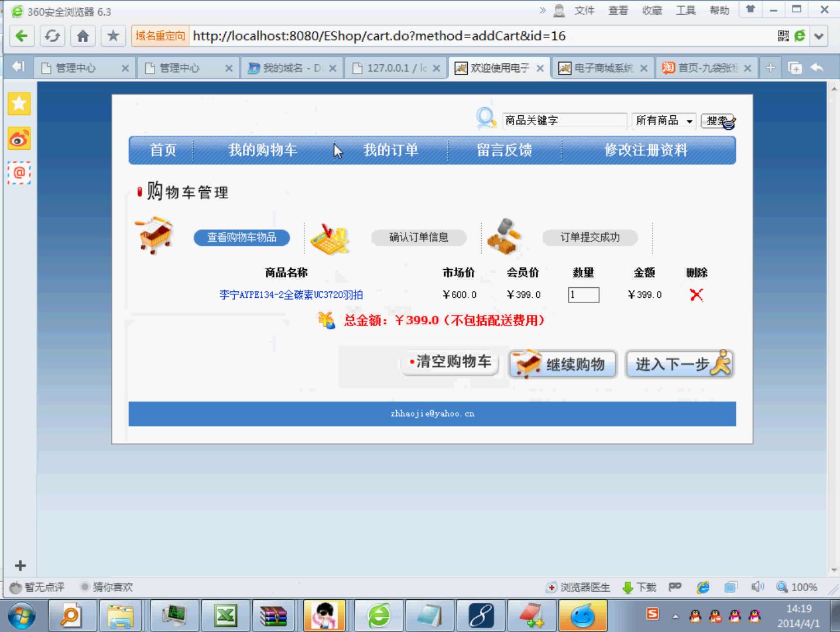Open 修改注册资料 in the navigation bar
Image resolution: width=840 pixels, height=632 pixels.
pyautogui.click(x=646, y=150)
